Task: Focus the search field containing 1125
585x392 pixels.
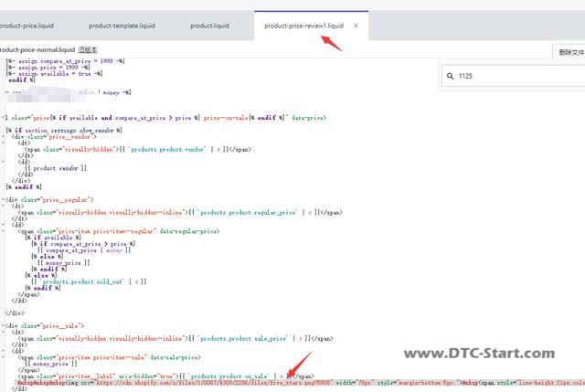Action: [514, 76]
